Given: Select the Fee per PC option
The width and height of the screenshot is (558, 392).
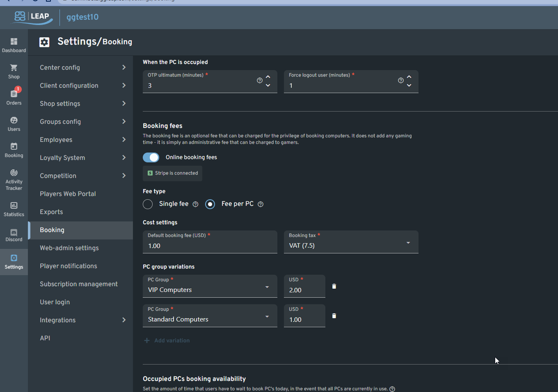Looking at the screenshot, I should [x=210, y=204].
